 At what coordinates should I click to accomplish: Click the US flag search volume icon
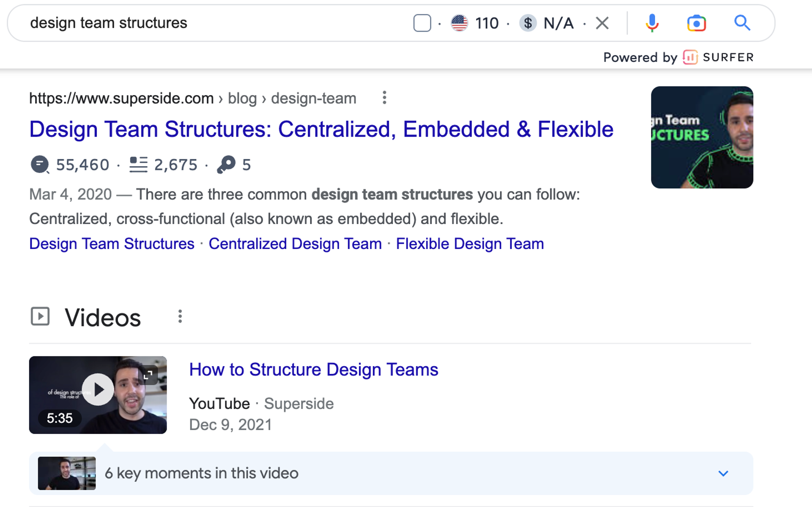[459, 23]
